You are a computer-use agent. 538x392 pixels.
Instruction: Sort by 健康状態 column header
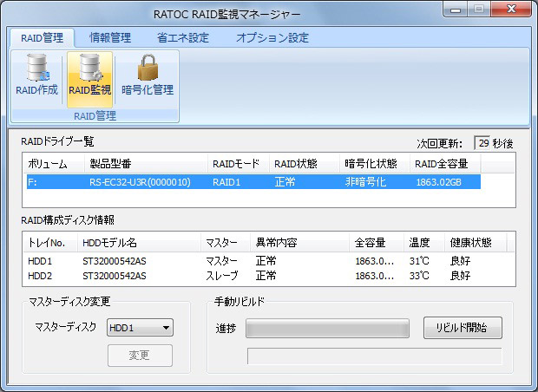[x=476, y=243]
